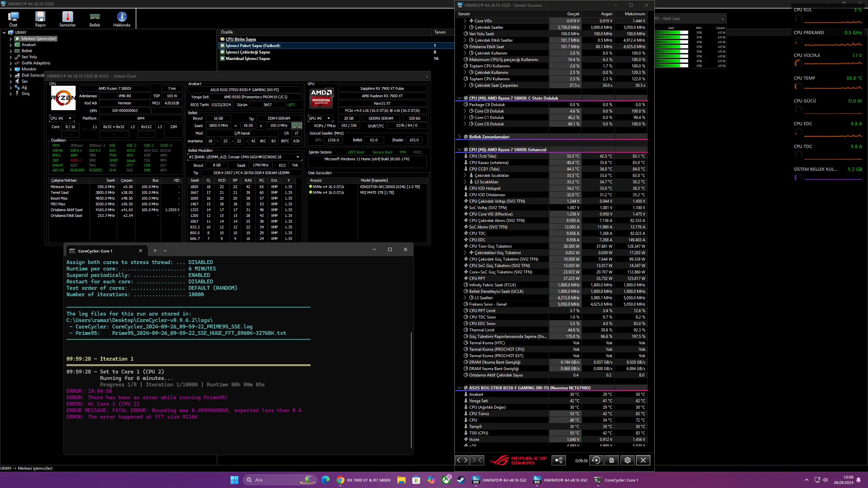
Task: Close the Aktif Saat panel
Action: [723, 19]
